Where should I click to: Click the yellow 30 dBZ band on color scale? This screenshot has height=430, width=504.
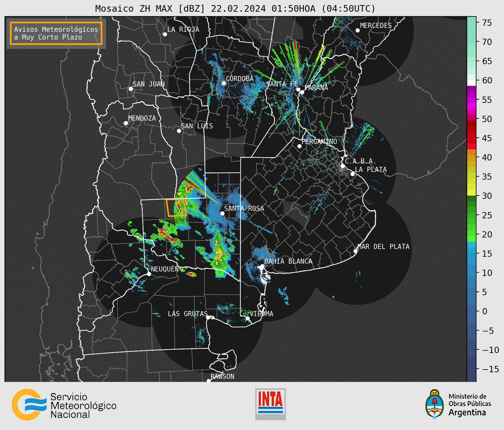coord(471,193)
